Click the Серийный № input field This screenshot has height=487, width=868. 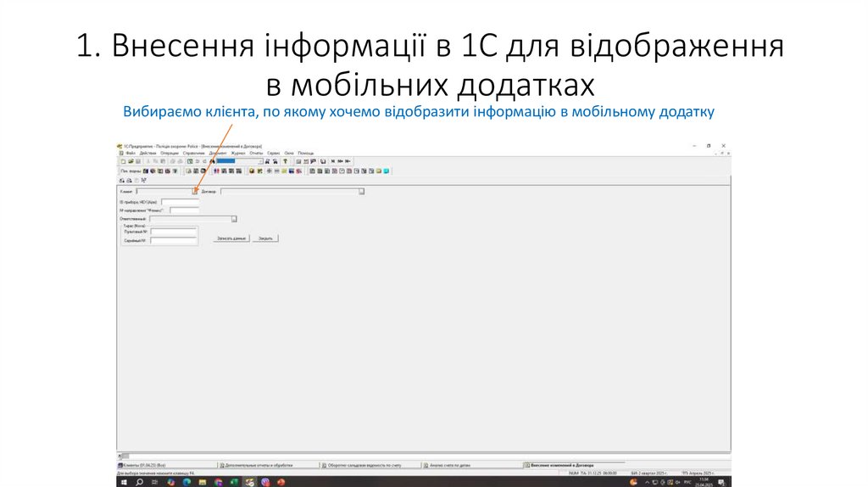click(174, 240)
